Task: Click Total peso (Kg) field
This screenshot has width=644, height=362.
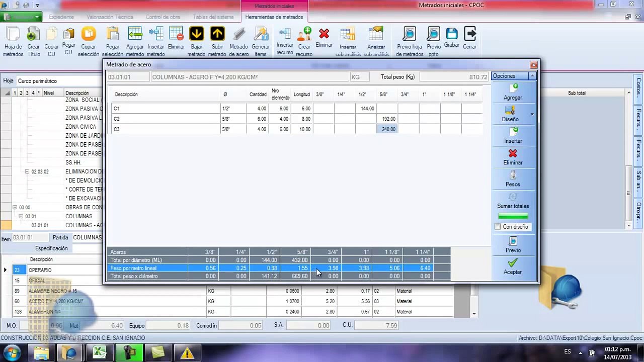Action: pos(453,77)
